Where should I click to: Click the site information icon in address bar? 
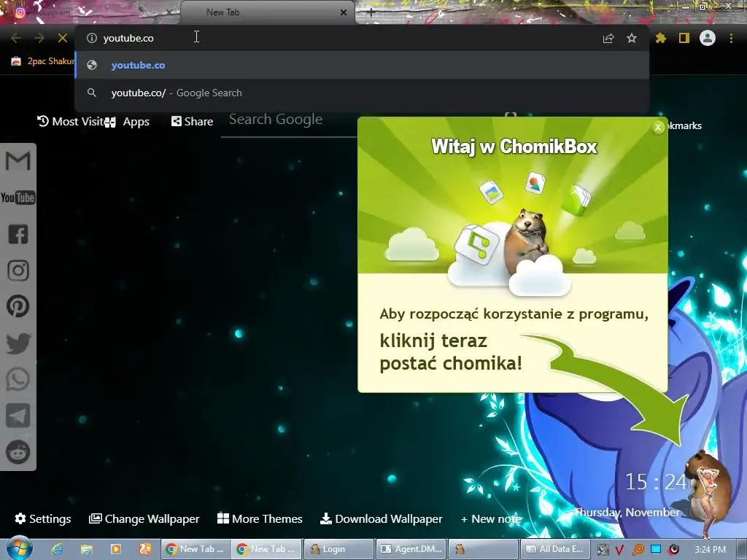pyautogui.click(x=92, y=38)
